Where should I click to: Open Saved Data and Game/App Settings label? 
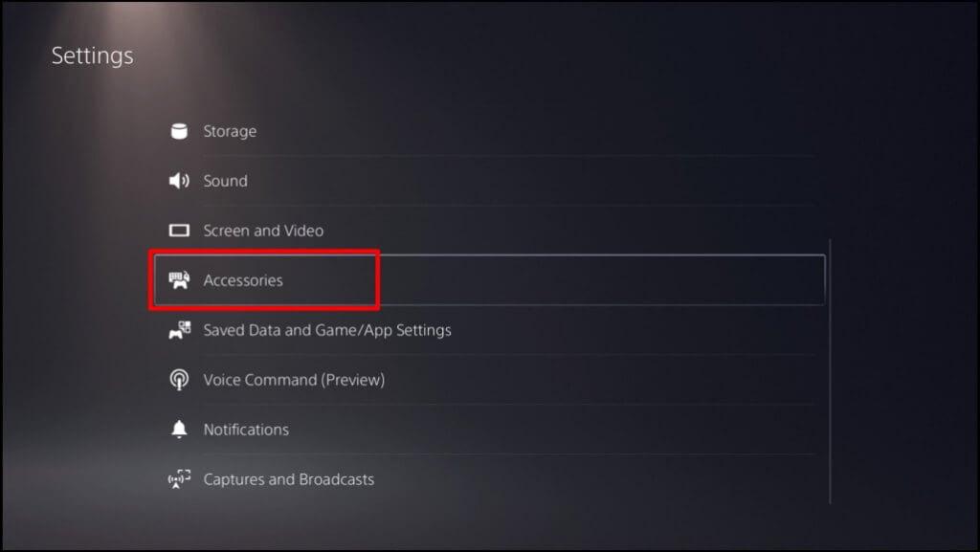pos(327,330)
